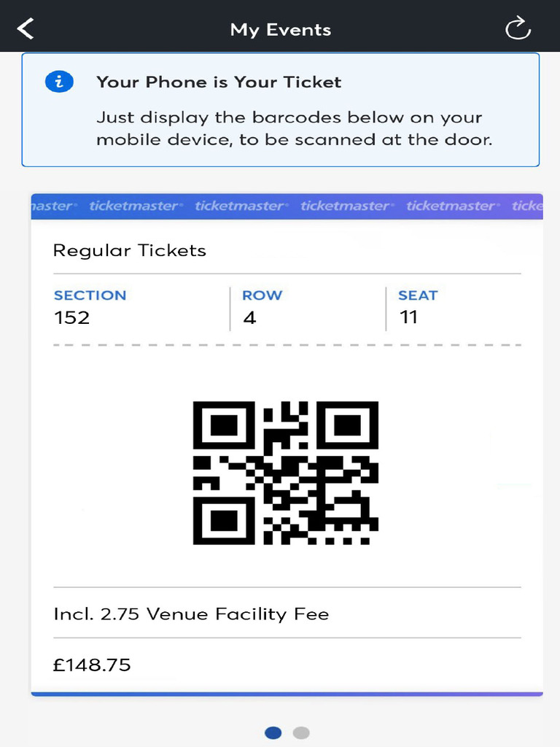This screenshot has width=560, height=747.
Task: Click the My Events title
Action: [280, 30]
